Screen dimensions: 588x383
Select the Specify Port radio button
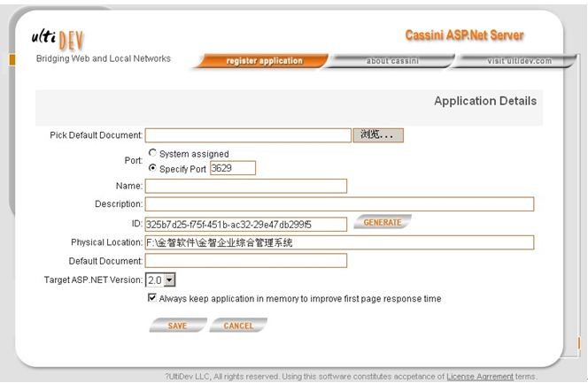(152, 168)
